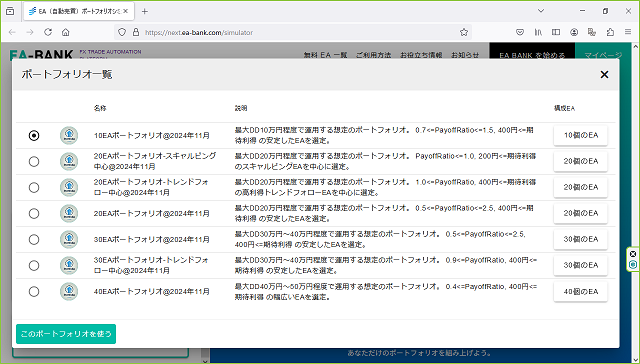Image resolution: width=640 pixels, height=364 pixels.
Task: Click icon of 10EAポートフォリオ row
Action: pyautogui.click(x=69, y=135)
